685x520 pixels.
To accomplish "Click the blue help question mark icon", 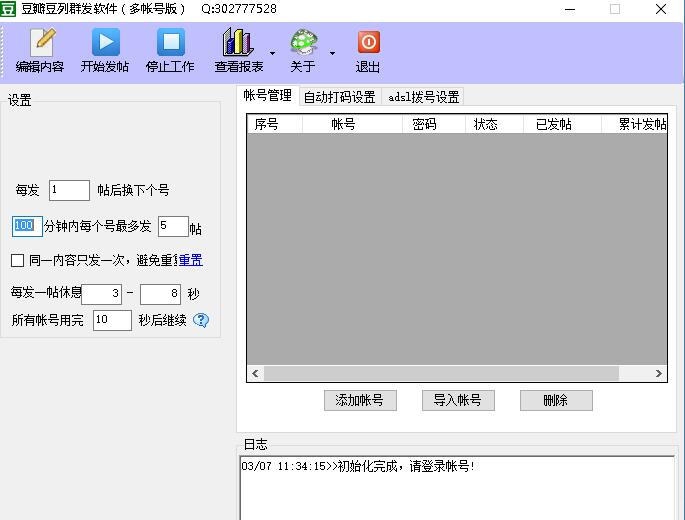I will [201, 321].
